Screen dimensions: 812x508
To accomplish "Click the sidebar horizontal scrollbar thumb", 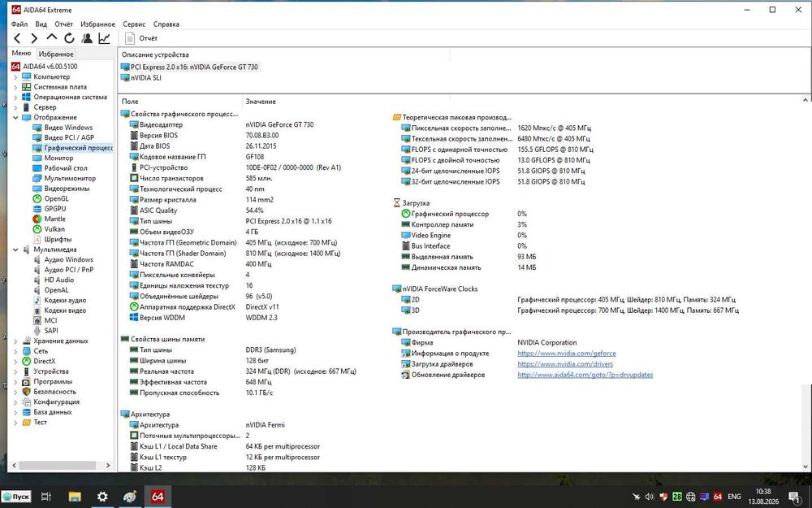I will click(x=57, y=466).
